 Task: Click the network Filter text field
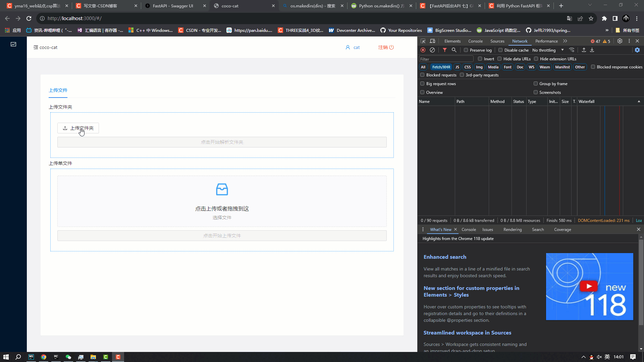[446, 59]
